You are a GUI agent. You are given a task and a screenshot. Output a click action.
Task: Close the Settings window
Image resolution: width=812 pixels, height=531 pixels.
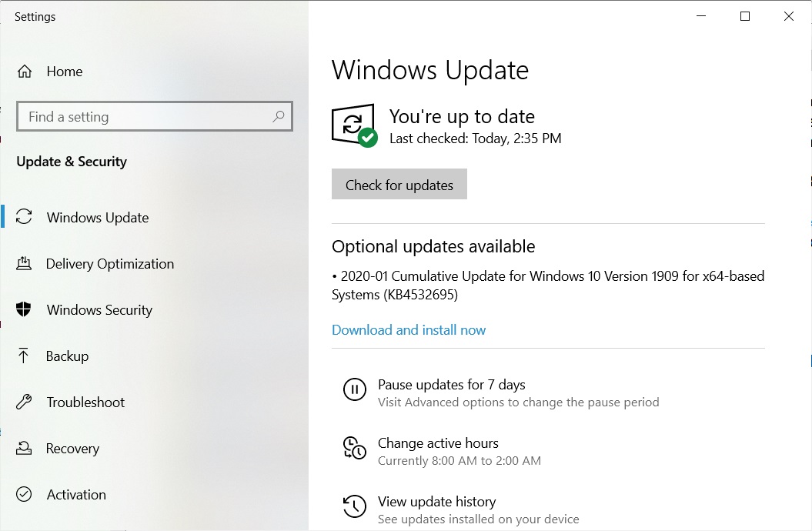coord(789,17)
